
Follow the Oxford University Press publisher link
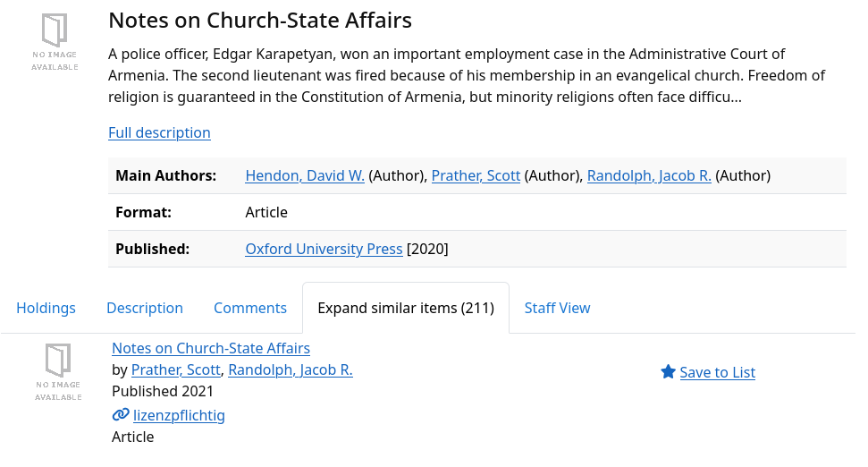coord(324,249)
